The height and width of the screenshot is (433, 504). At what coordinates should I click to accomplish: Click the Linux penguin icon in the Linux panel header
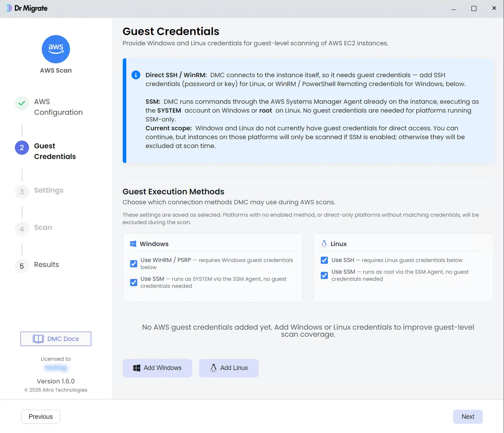[324, 244]
